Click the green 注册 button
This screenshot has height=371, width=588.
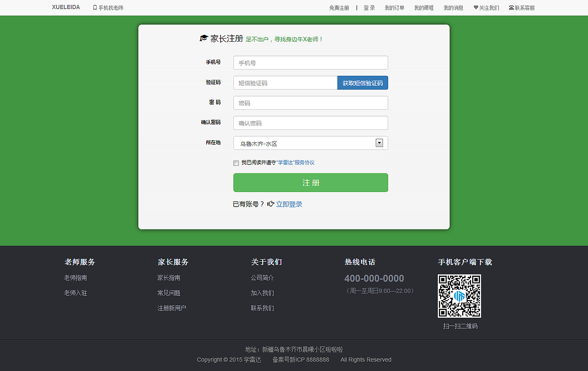coord(311,182)
